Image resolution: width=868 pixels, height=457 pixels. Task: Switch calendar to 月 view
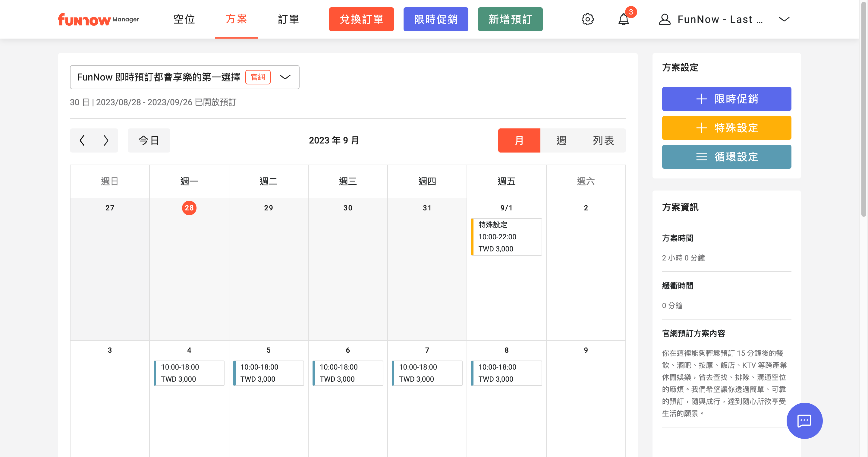[x=519, y=140]
